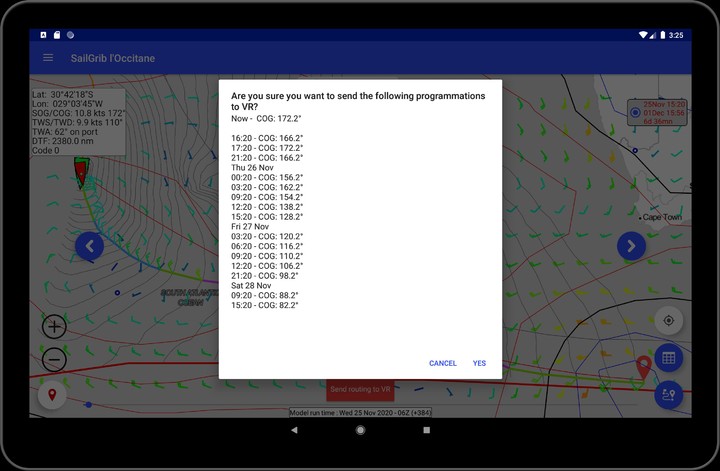Open the hamburger navigation menu
The height and width of the screenshot is (471, 720).
[48, 58]
